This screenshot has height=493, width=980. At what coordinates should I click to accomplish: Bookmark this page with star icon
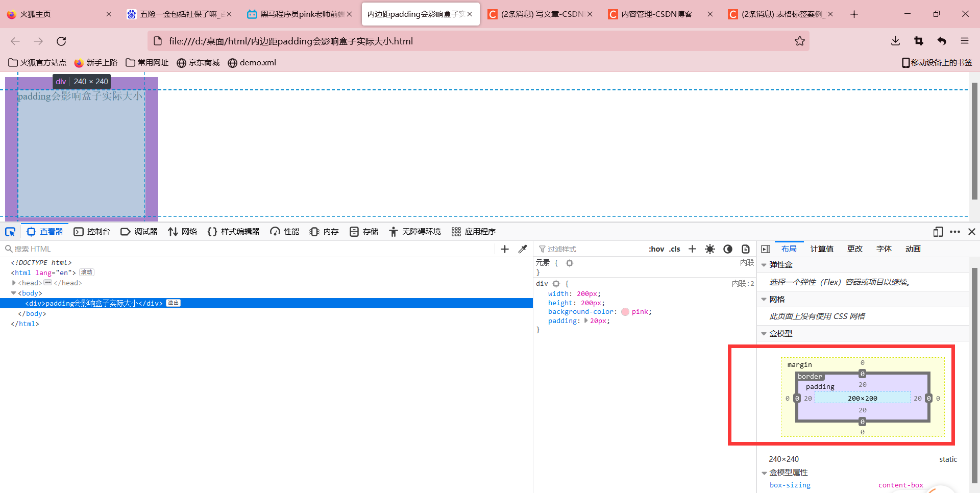click(799, 41)
